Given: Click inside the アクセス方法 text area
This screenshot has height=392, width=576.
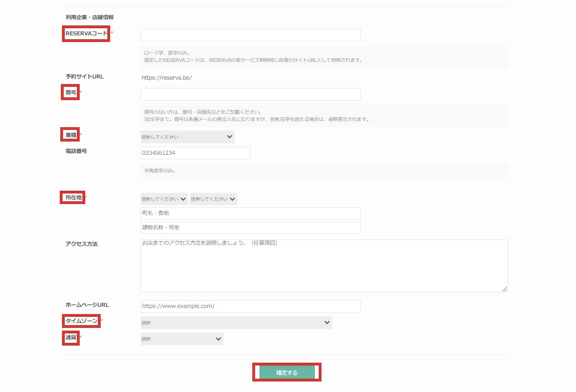Looking at the screenshot, I should click(x=324, y=266).
